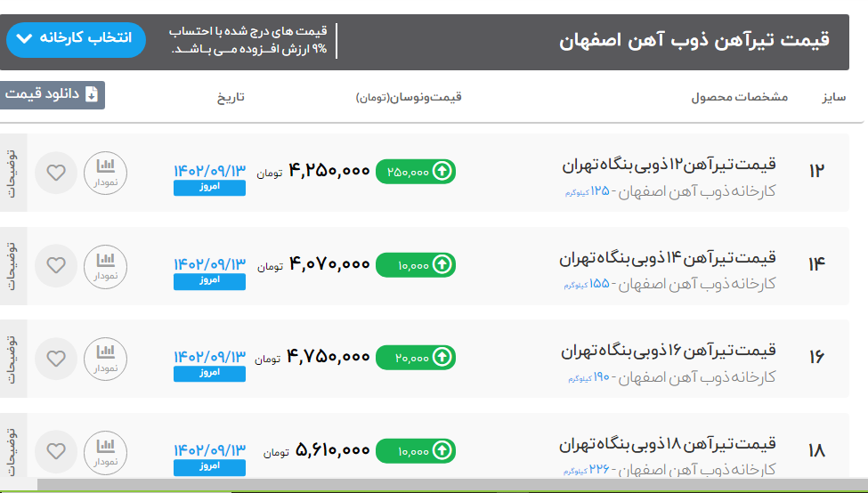Click green up-arrow badge showing 250,000

click(x=415, y=172)
